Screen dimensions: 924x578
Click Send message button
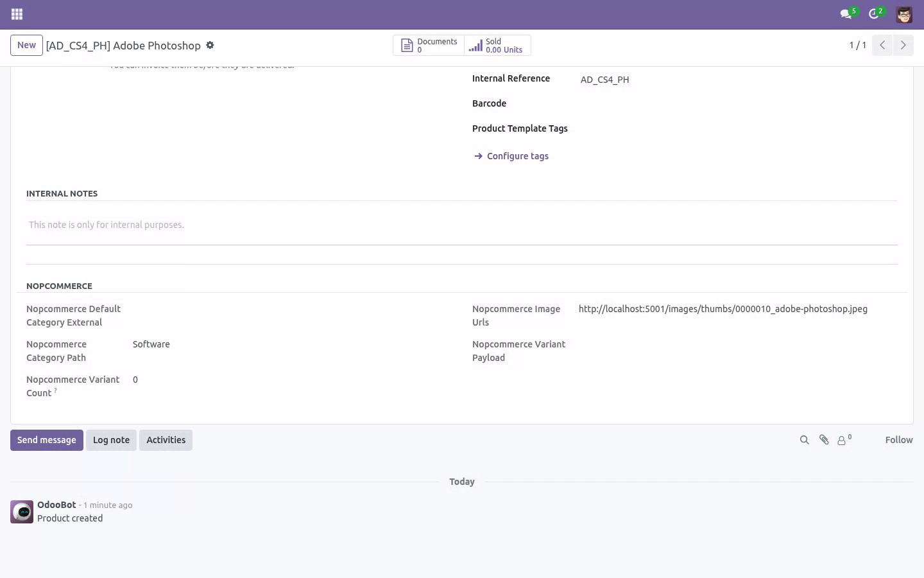tap(47, 440)
